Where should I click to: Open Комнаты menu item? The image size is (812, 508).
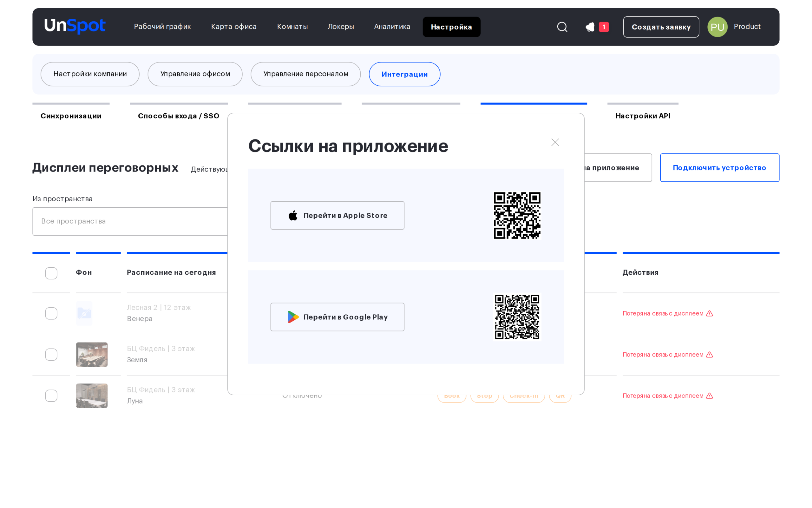pos(292,27)
